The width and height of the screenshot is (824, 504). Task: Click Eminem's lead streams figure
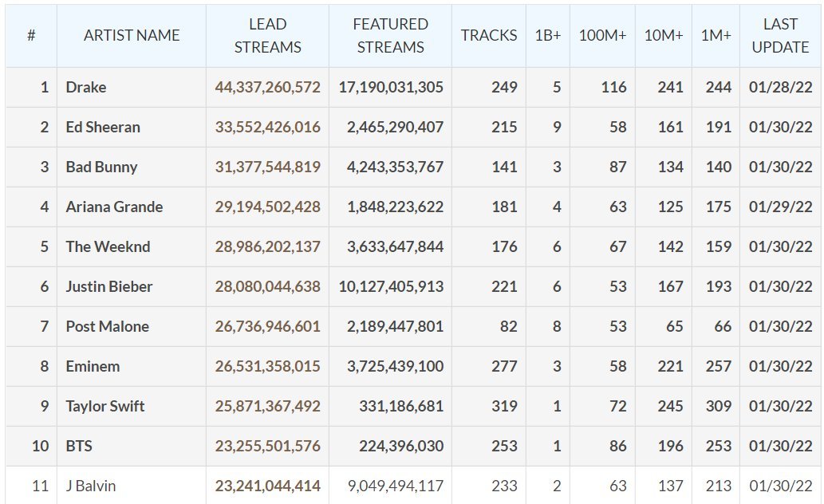coord(267,366)
